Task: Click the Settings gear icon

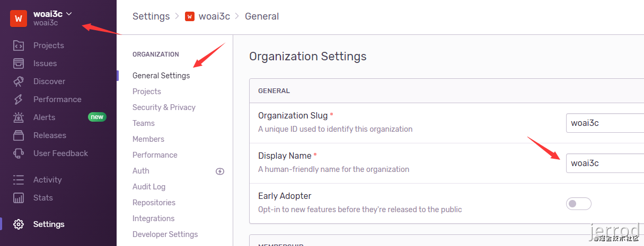Action: pos(19,224)
